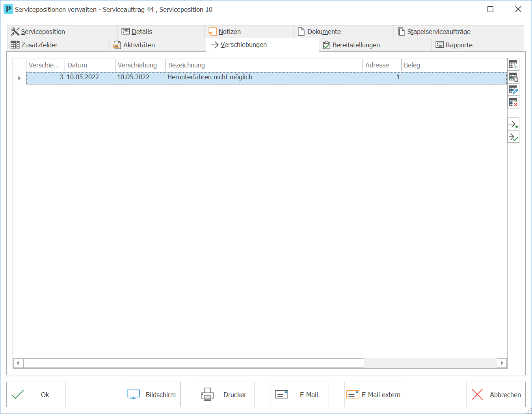The image size is (532, 414).
Task: Click the horizontal scrollbar thumb
Action: click(193, 363)
